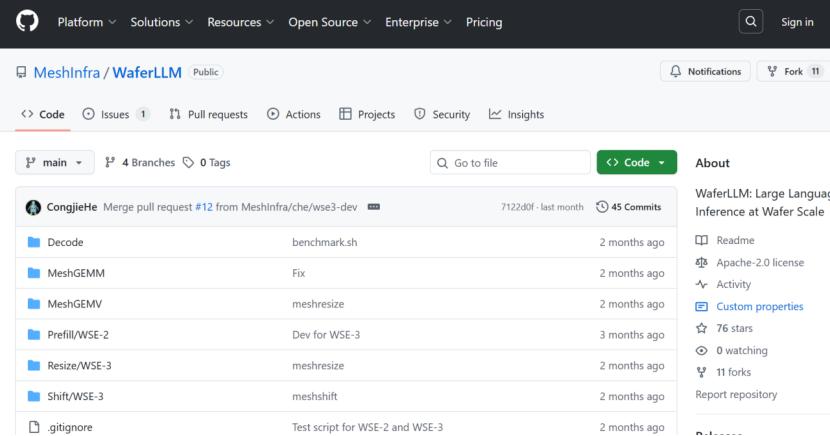The width and height of the screenshot is (830, 436).
Task: Click the GitHub logo icon
Action: click(x=28, y=22)
